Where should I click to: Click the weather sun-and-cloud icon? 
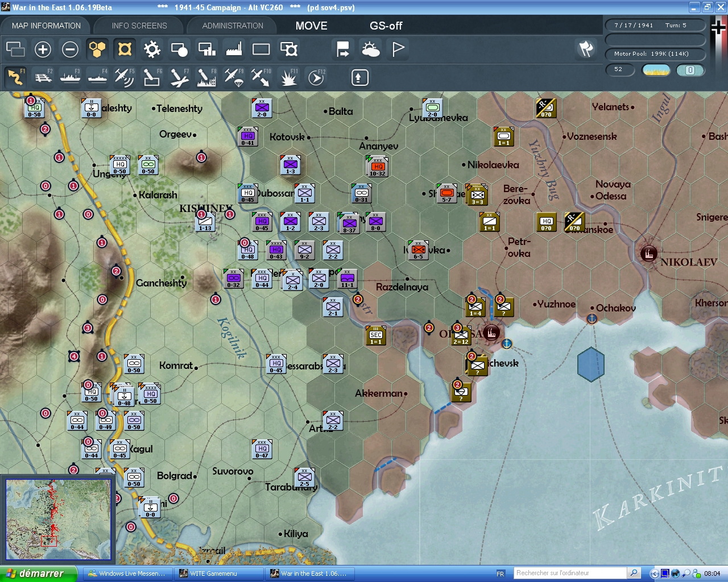pos(370,49)
